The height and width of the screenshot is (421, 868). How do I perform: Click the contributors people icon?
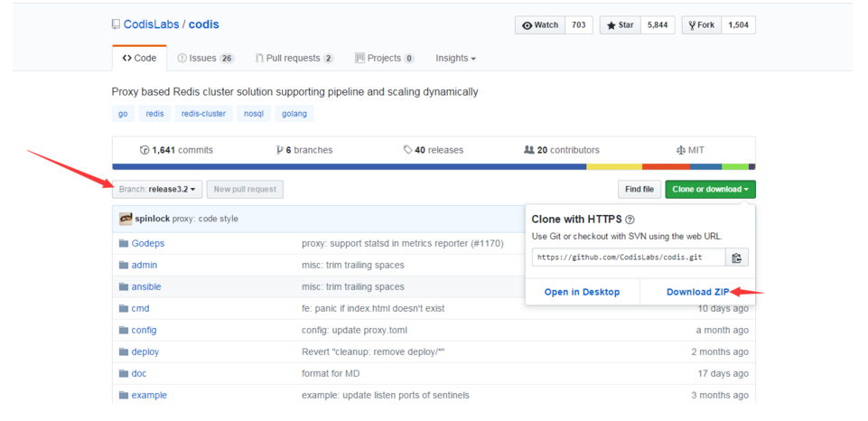528,150
